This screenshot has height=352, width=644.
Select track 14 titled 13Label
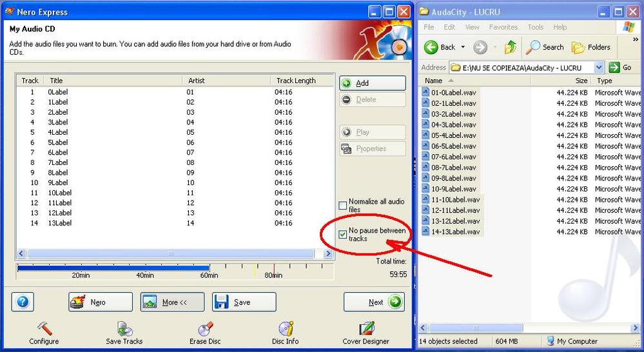click(175, 223)
